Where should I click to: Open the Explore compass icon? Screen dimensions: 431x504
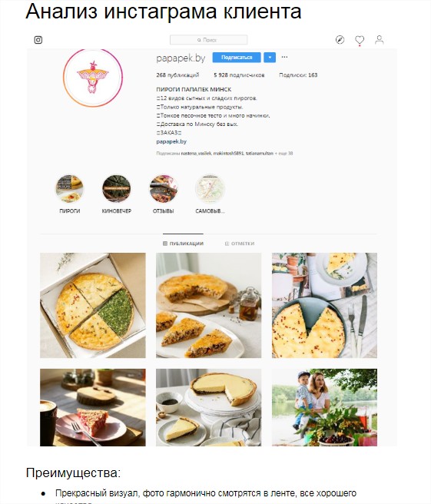pyautogui.click(x=340, y=40)
